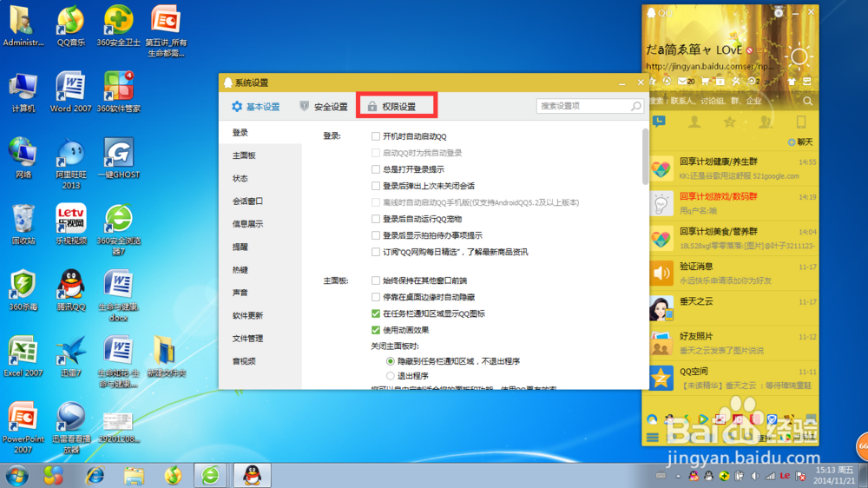Image resolution: width=868 pixels, height=488 pixels.
Task: Open Internet Explorer from the taskbar
Action: pos(95,475)
